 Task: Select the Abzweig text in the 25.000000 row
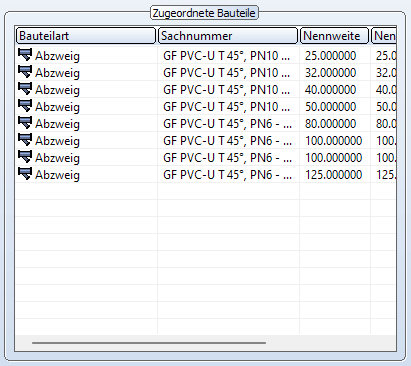click(57, 56)
